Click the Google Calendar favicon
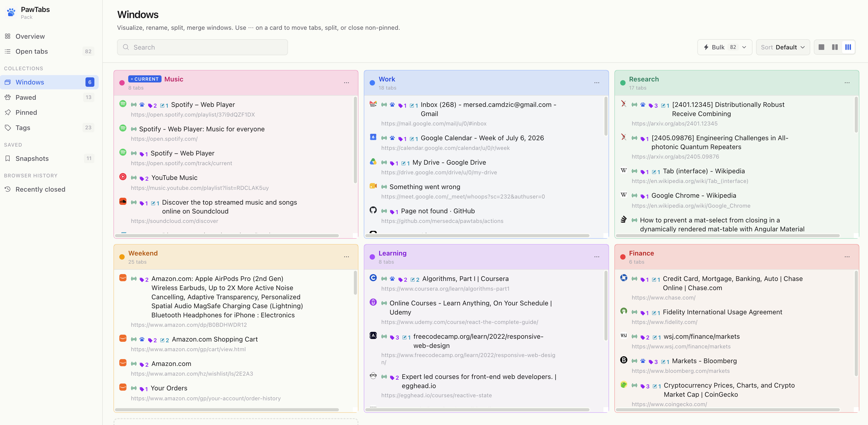The width and height of the screenshot is (868, 425). (x=373, y=137)
